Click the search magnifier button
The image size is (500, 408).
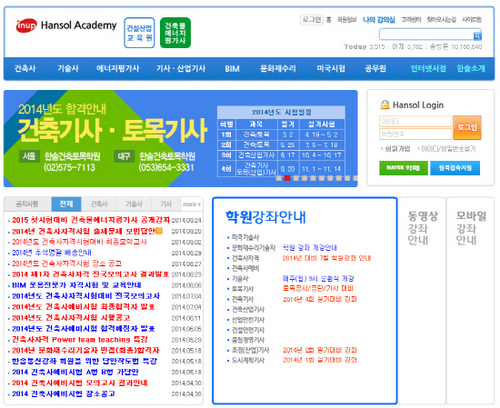pos(477,35)
